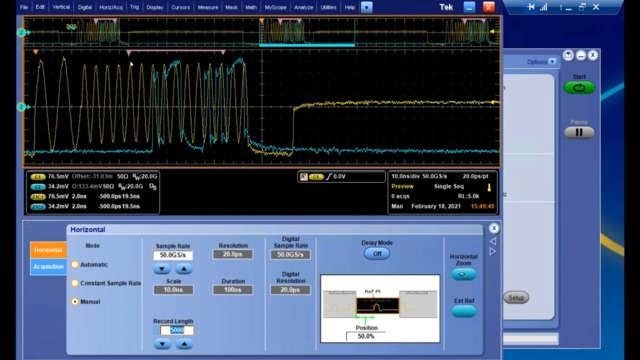Click the Scale 10.0ns field

173,290
